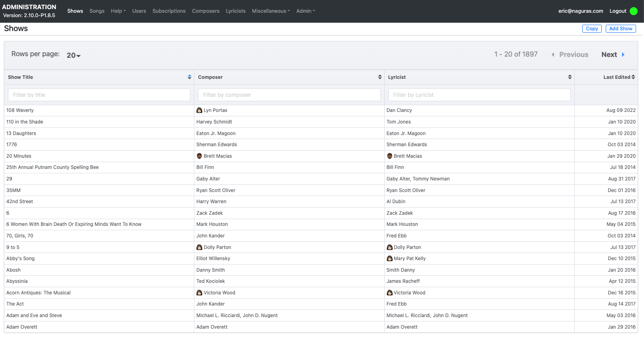Select the show title 108 Waverly
Screen dimensions: 644x343
(20, 110)
